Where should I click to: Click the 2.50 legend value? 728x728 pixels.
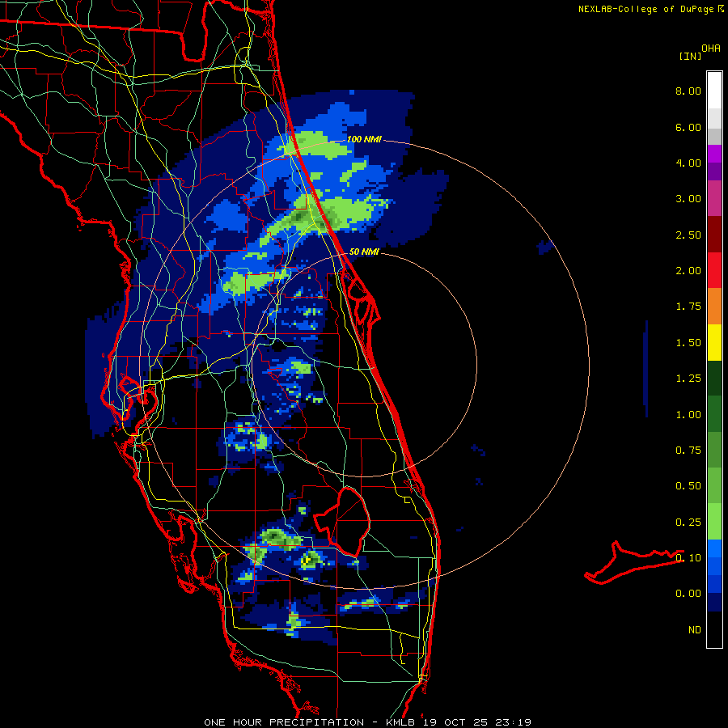tap(688, 235)
